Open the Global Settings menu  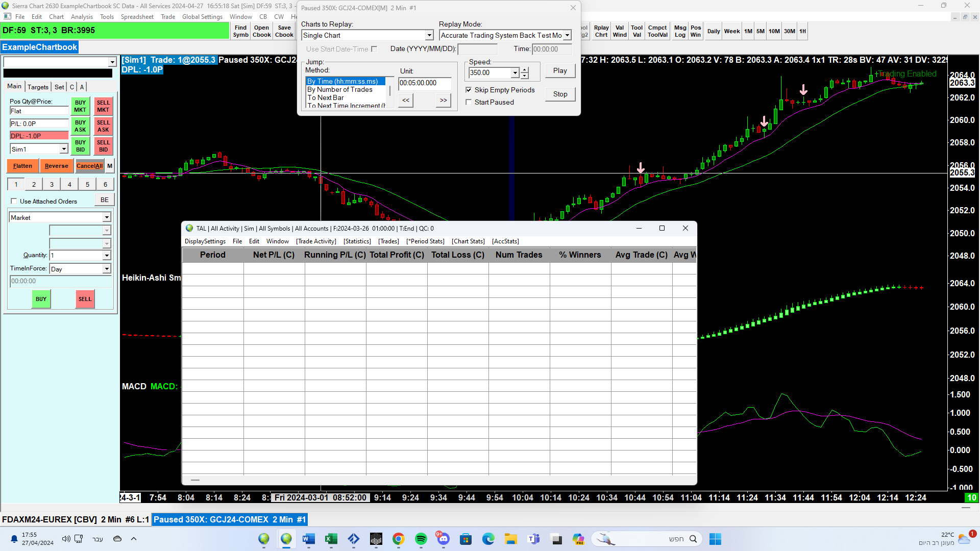(202, 17)
